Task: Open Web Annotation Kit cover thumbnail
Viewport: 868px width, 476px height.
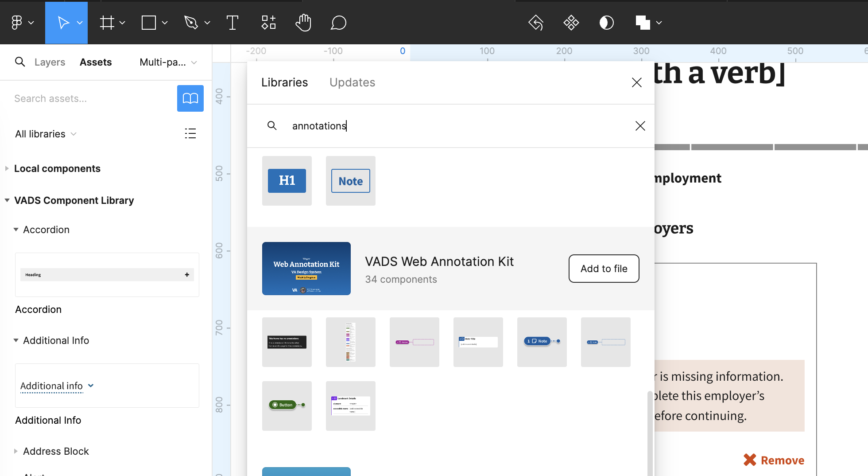Action: (x=306, y=269)
